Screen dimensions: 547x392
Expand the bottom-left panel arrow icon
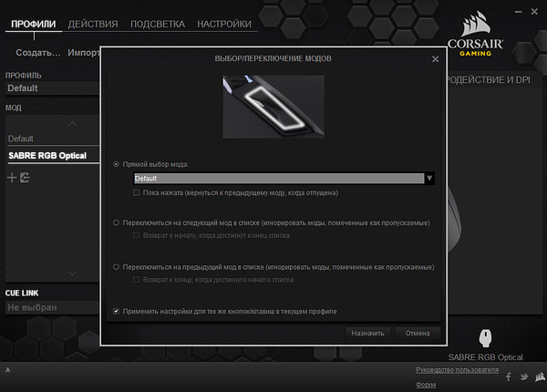tap(7, 370)
